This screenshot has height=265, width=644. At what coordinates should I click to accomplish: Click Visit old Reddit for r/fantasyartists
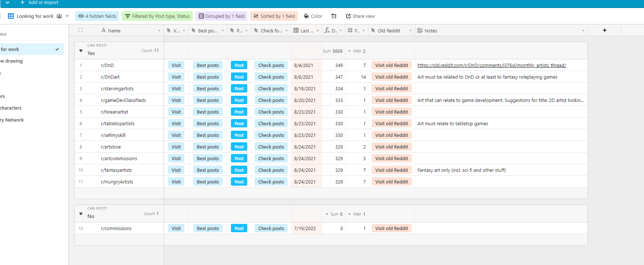point(392,170)
